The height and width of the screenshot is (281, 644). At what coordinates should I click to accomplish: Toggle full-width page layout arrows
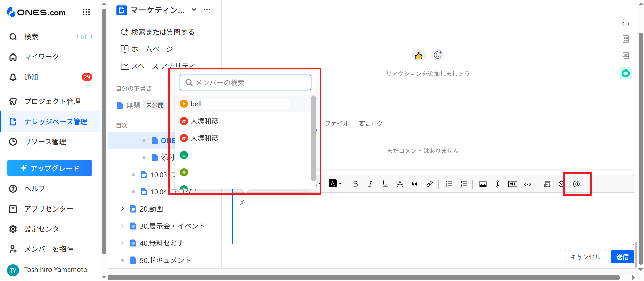click(x=626, y=24)
